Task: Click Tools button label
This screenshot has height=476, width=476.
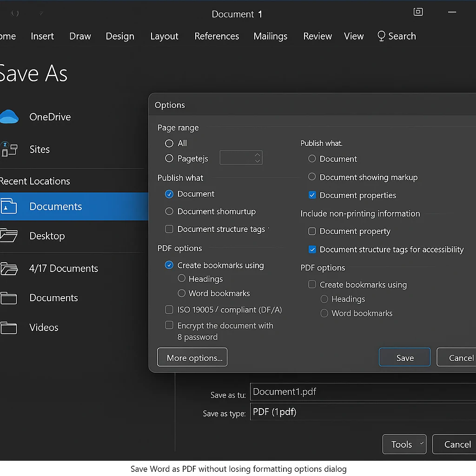Action: click(401, 444)
